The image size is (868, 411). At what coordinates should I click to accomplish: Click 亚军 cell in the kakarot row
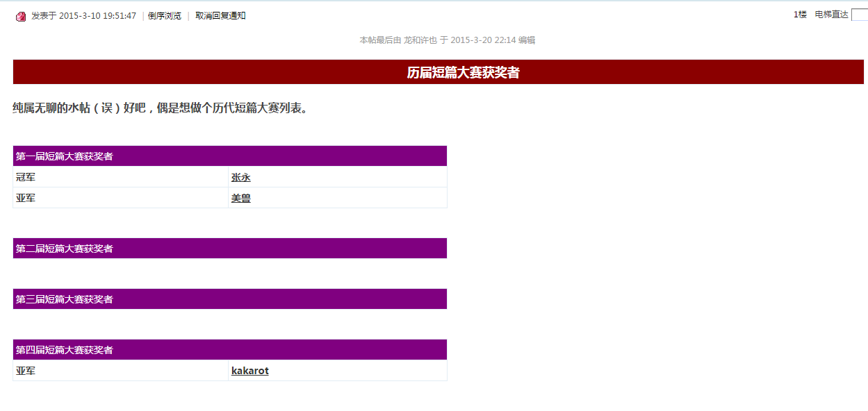pyautogui.click(x=121, y=371)
